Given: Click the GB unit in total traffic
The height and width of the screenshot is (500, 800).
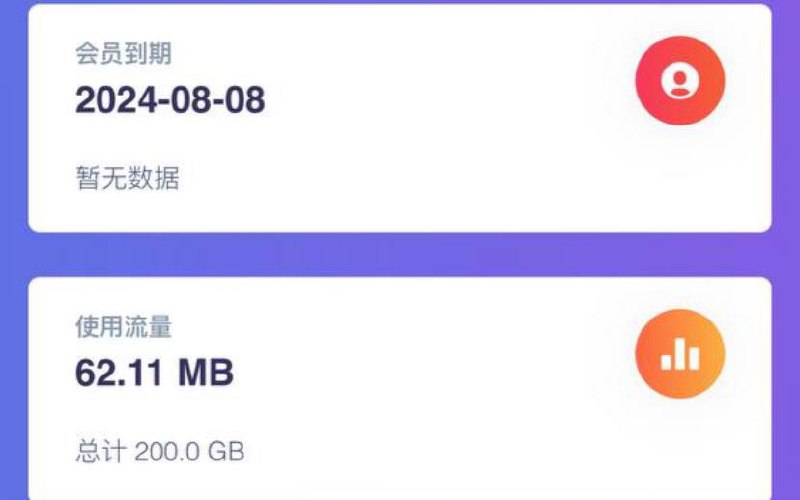Looking at the screenshot, I should click(x=226, y=451).
